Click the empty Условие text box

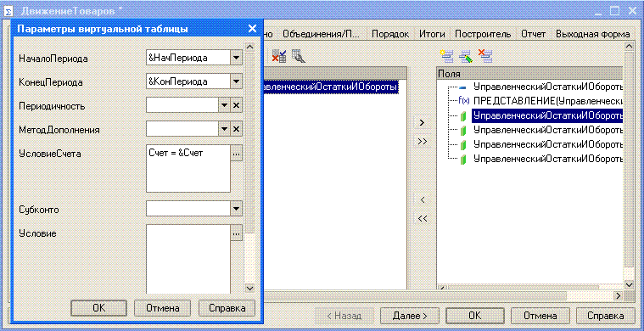point(188,259)
